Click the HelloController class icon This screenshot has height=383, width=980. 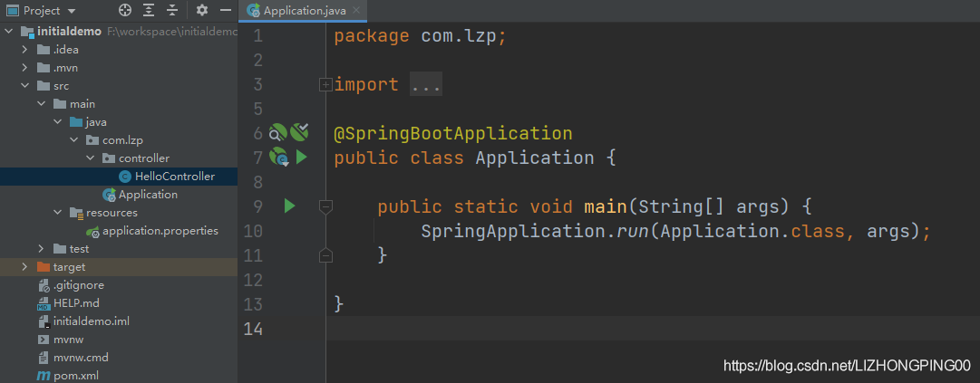[125, 177]
